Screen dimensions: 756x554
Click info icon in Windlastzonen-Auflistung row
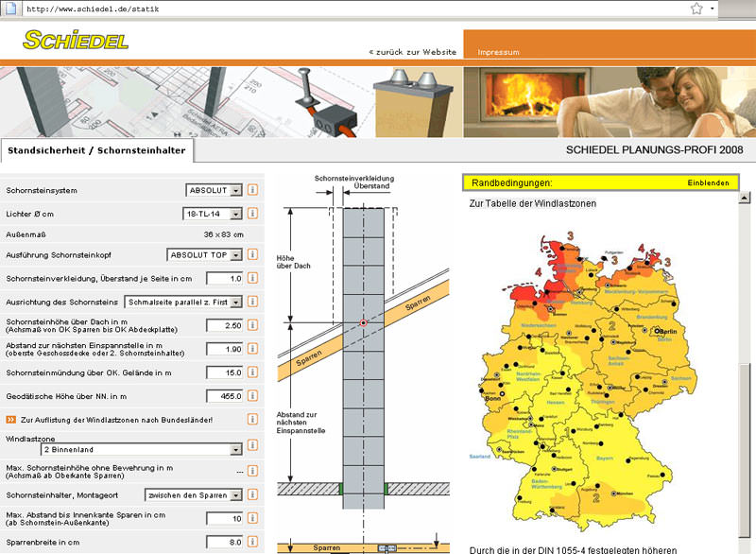252,420
